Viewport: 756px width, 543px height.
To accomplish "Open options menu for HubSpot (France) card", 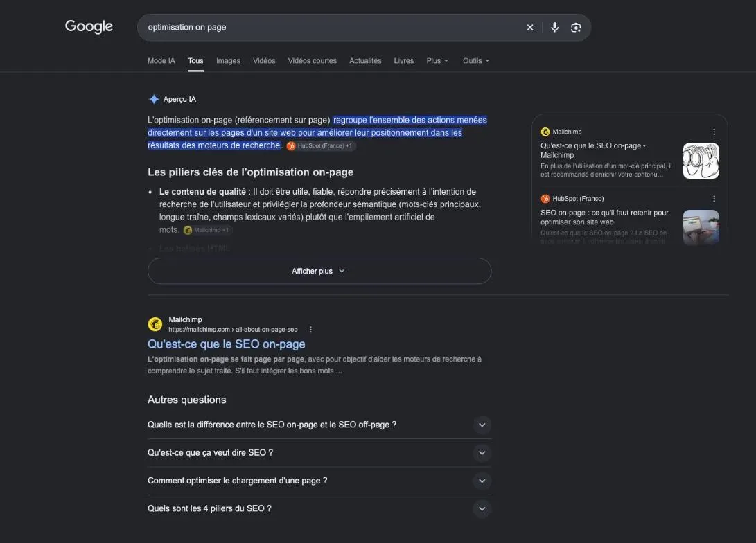I will click(714, 199).
